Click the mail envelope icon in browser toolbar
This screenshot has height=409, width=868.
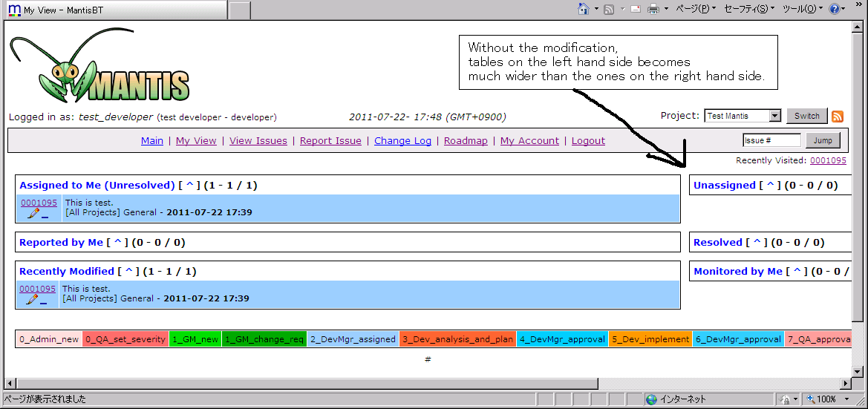635,9
